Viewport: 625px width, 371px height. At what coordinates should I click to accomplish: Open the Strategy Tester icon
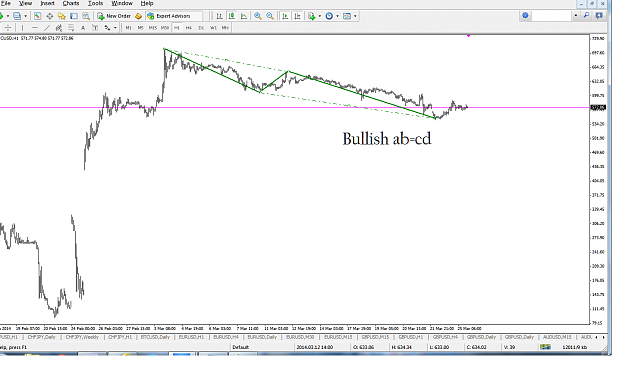[x=86, y=16]
